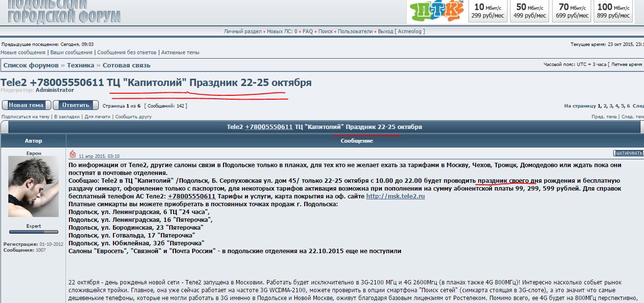The height and width of the screenshot is (303, 644).
Task: Click the Цитировать quote button
Action: click(x=628, y=153)
